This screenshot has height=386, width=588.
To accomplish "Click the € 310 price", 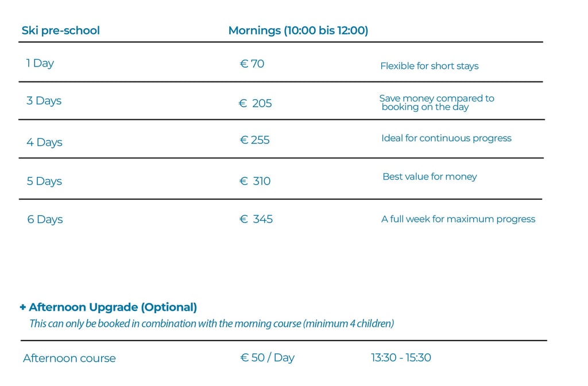I will (x=255, y=181).
